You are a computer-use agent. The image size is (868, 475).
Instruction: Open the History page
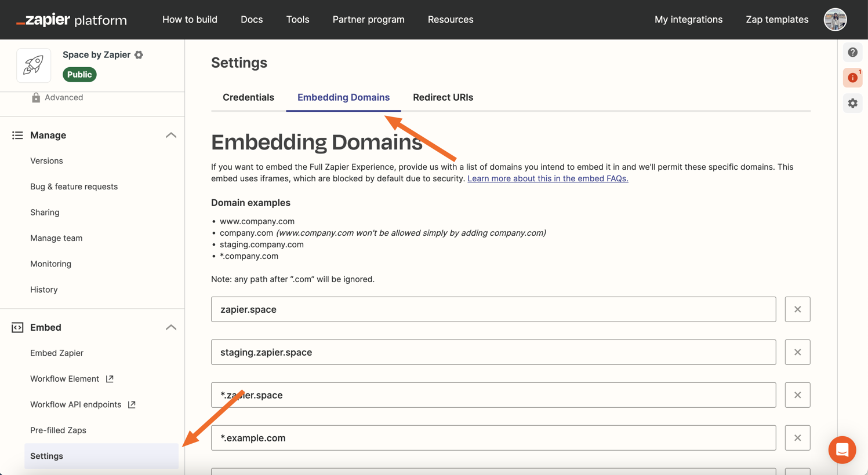pyautogui.click(x=43, y=290)
